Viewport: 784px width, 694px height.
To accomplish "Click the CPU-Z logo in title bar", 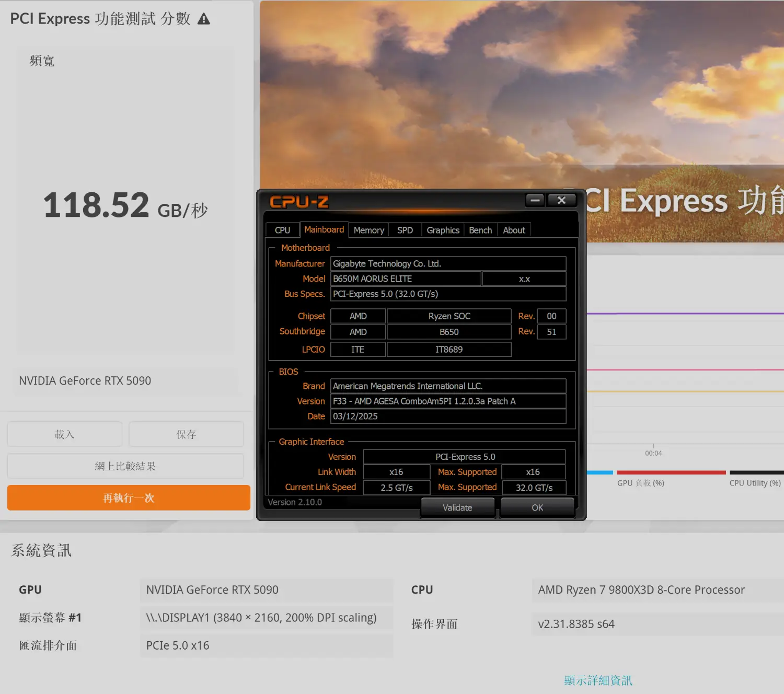I will (299, 202).
